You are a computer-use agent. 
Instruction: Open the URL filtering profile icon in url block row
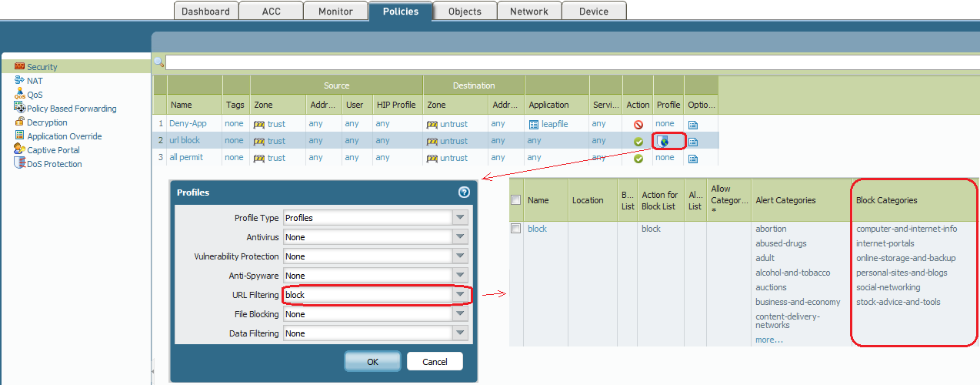tap(665, 141)
